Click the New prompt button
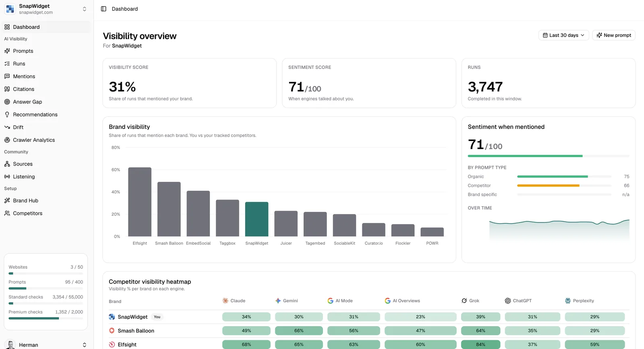The image size is (644, 349). click(614, 35)
